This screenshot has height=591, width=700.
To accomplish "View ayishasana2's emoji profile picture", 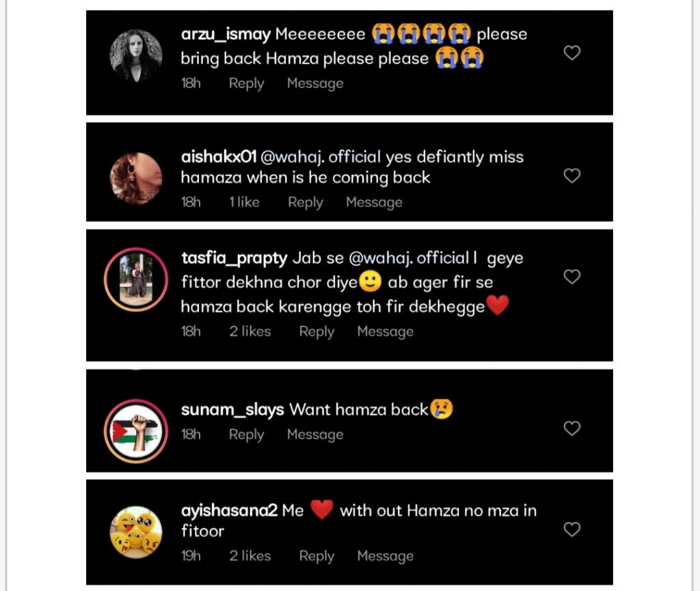I will coord(136,532).
